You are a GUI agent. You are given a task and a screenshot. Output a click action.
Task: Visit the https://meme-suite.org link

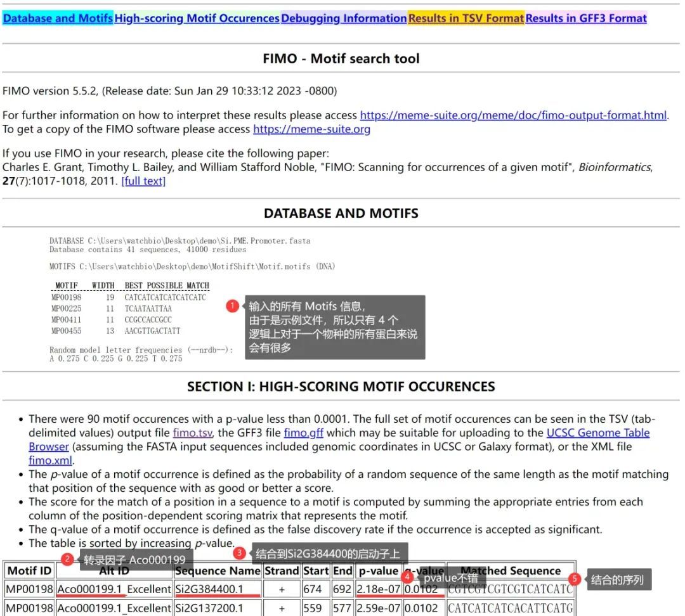click(311, 129)
